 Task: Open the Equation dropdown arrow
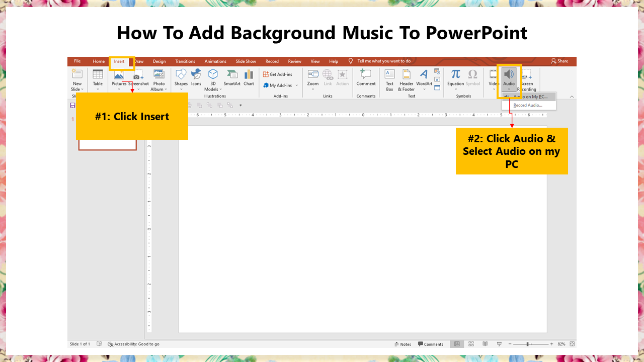click(456, 89)
